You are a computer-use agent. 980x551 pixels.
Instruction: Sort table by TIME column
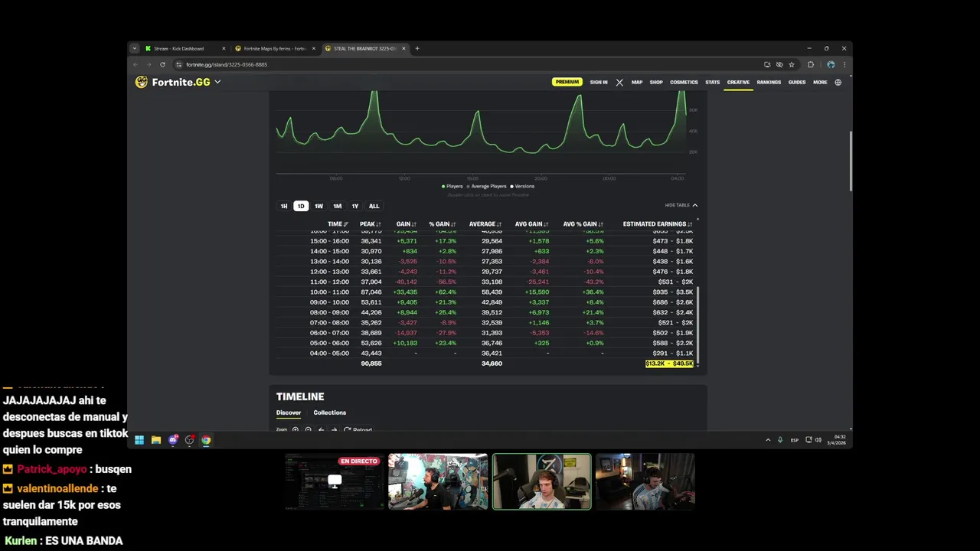(338, 224)
